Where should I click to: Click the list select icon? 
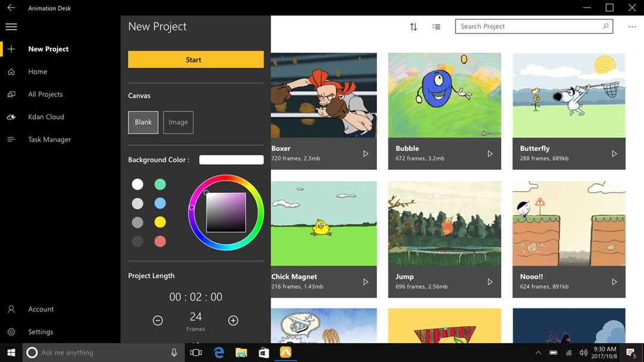coord(436,27)
